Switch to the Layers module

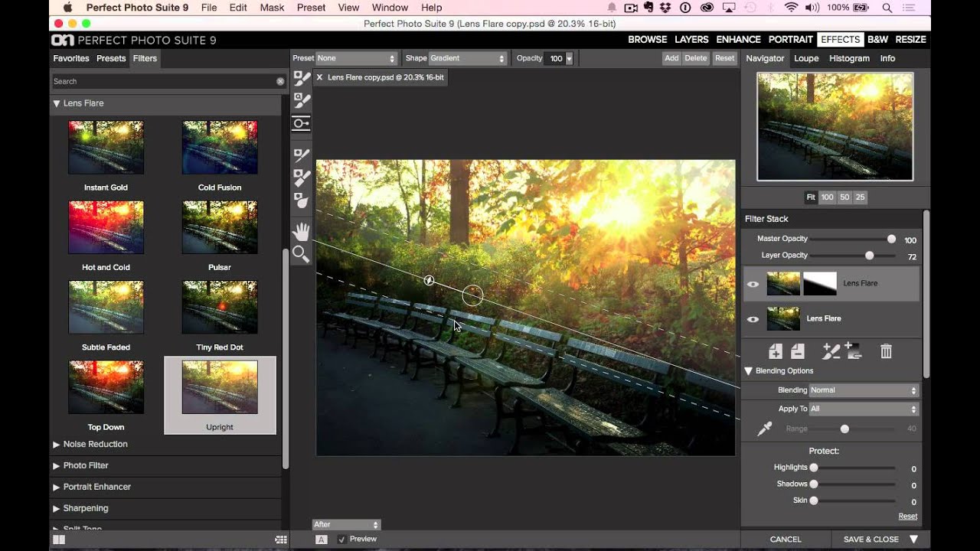(692, 40)
